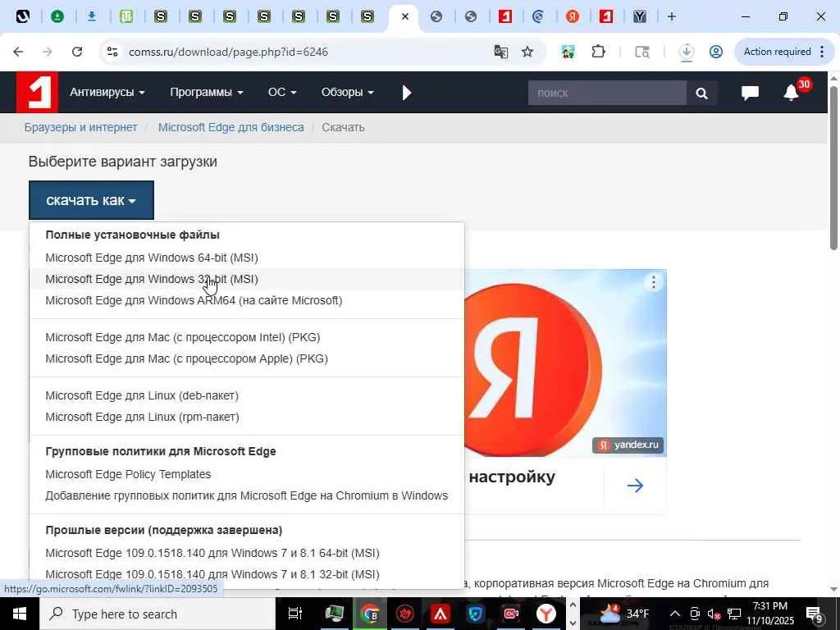Select Edge 109 для Windows 7 64-bit
840x630 pixels.
point(212,554)
